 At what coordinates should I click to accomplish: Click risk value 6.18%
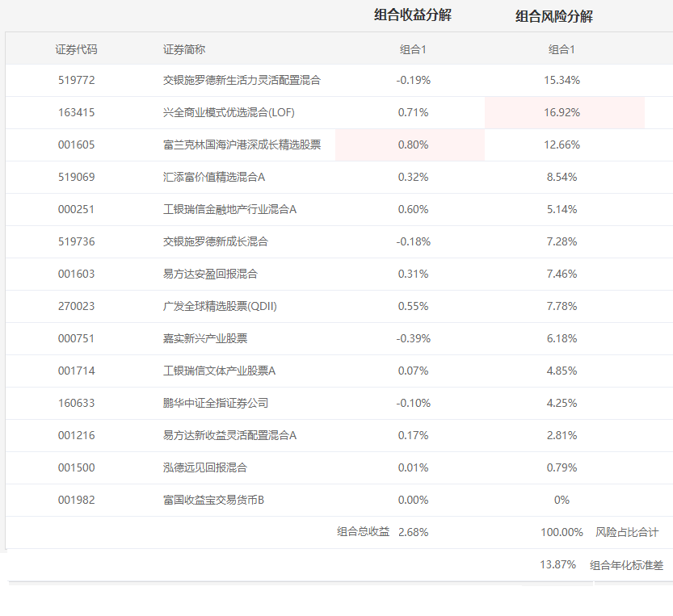pos(562,338)
